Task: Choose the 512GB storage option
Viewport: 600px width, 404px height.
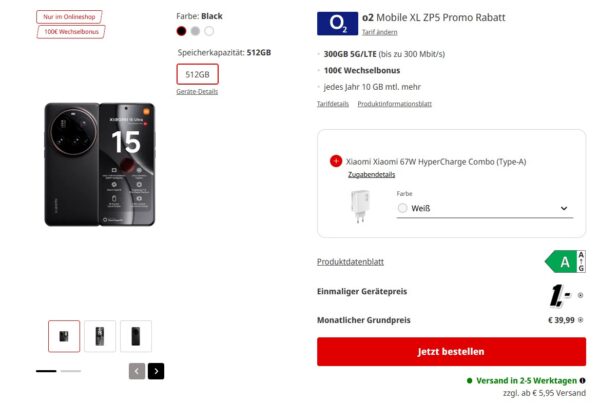Action: point(197,74)
